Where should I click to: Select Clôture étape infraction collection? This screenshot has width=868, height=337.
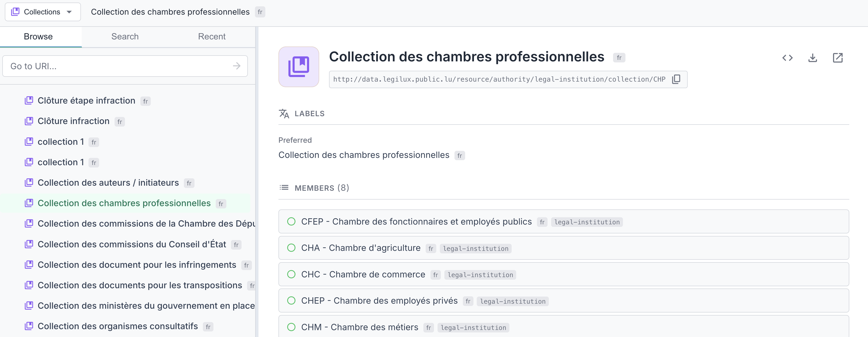click(86, 101)
